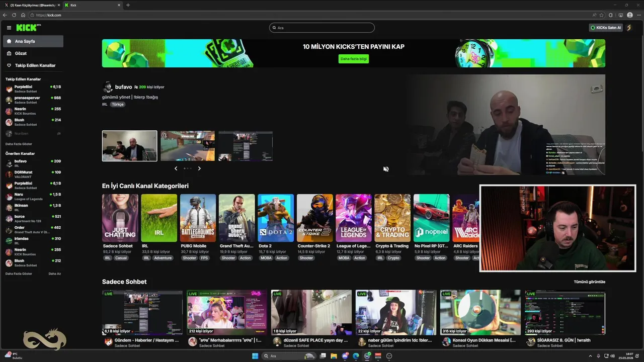Open naber gülüm stream thumbnail

(x=396, y=312)
